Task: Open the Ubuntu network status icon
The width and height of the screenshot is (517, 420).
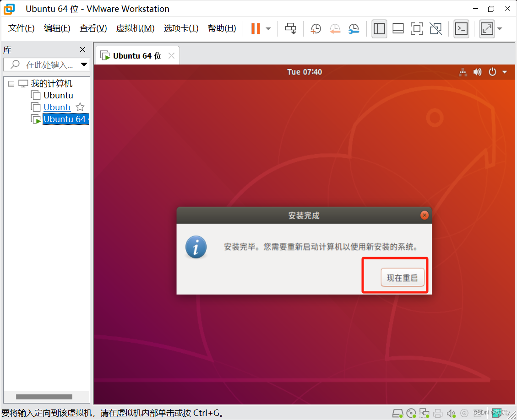Action: coord(463,72)
